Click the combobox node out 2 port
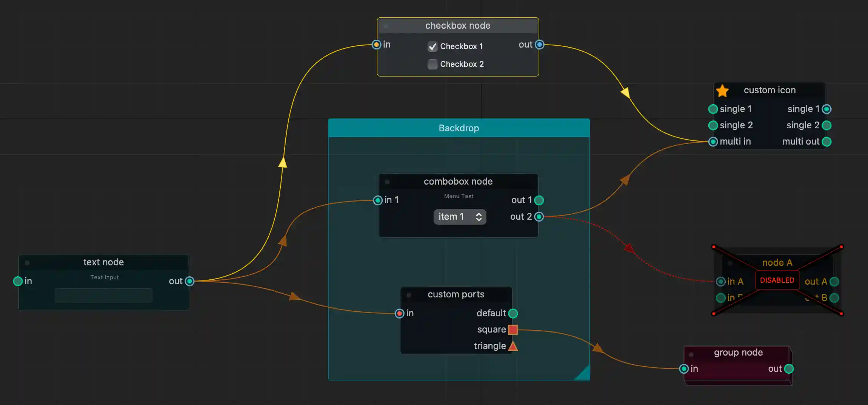 click(x=539, y=217)
